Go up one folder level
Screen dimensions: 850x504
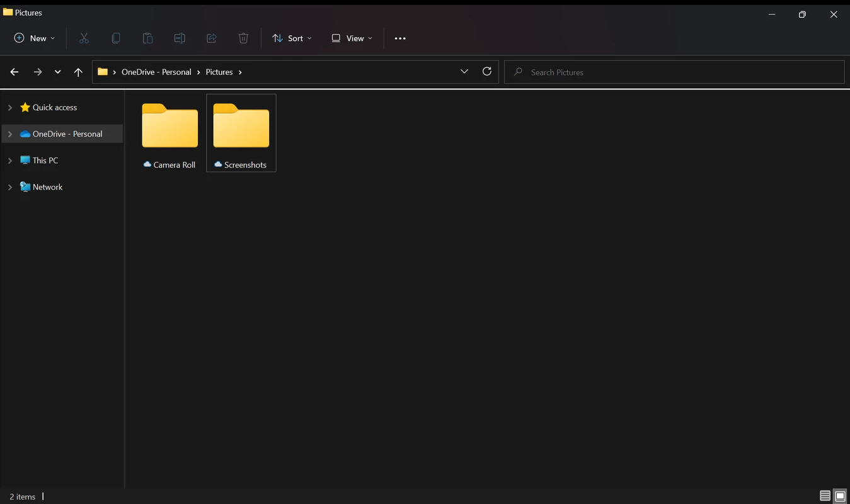coord(78,72)
